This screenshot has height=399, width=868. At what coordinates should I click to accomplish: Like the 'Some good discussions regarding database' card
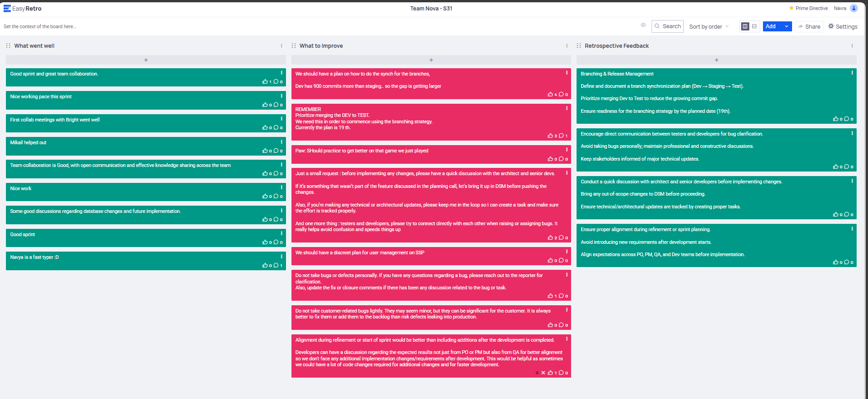pyautogui.click(x=265, y=219)
